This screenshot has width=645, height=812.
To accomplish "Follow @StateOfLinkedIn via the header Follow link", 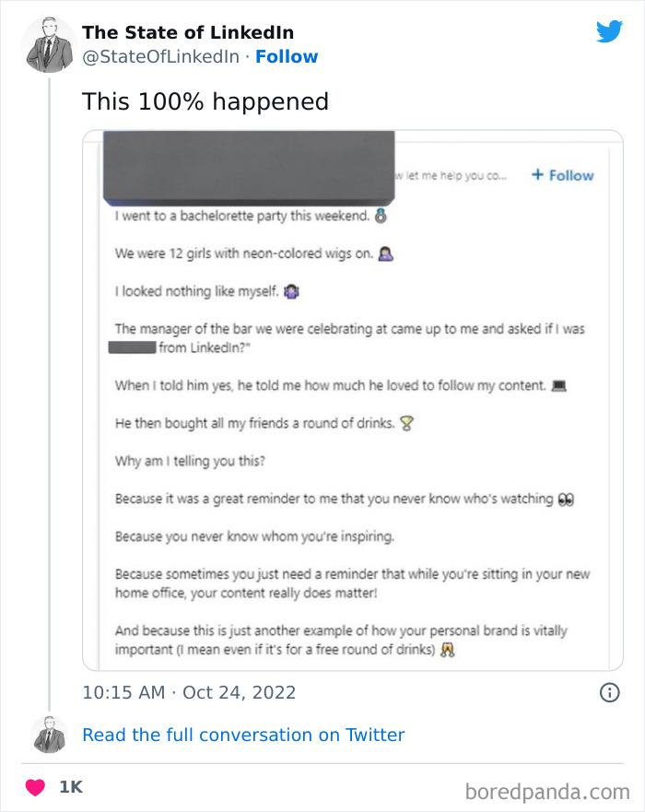I will [287, 56].
